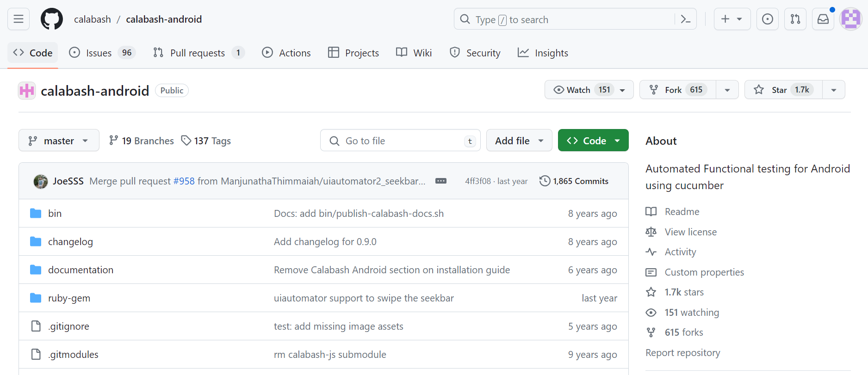Expand the master branch dropdown
Viewport: 868px width, 375px height.
tap(59, 141)
